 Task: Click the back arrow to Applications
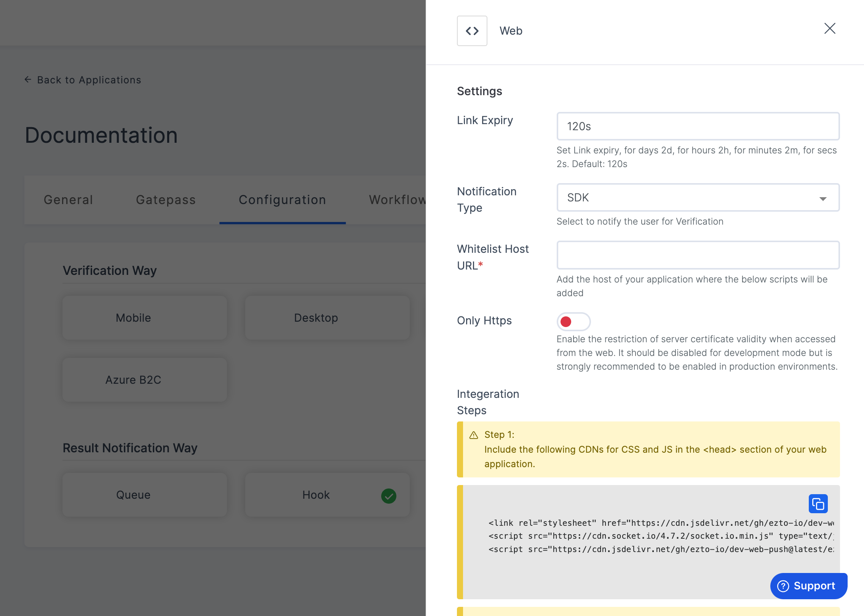(x=27, y=79)
